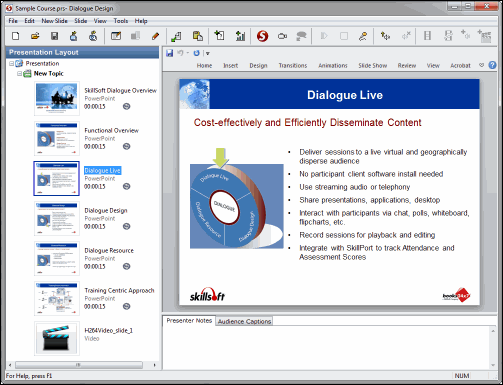Click the add new question slide icon
This screenshot has height=385, width=503.
coord(220,35)
